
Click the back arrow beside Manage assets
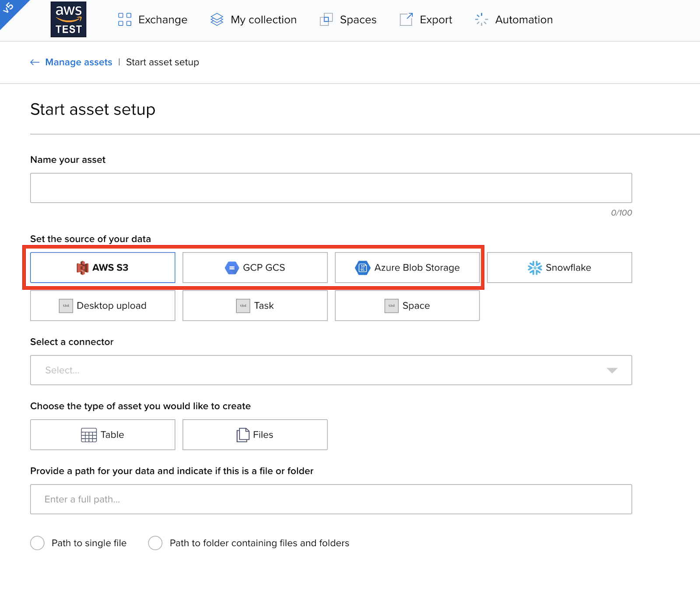[35, 62]
